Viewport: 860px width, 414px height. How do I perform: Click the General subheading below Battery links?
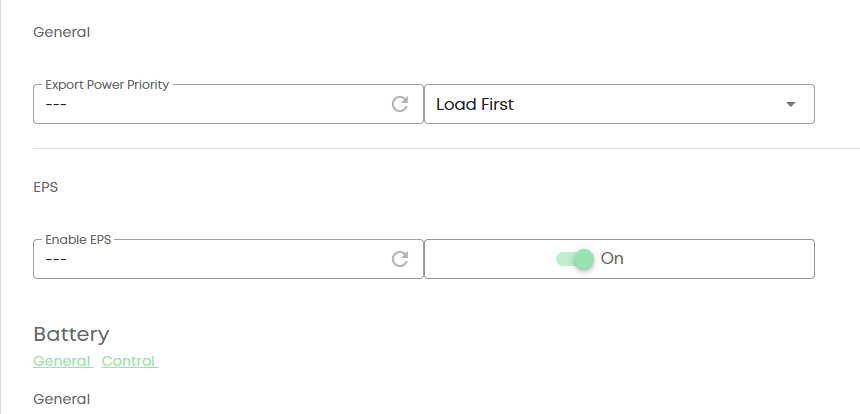pyautogui.click(x=61, y=399)
